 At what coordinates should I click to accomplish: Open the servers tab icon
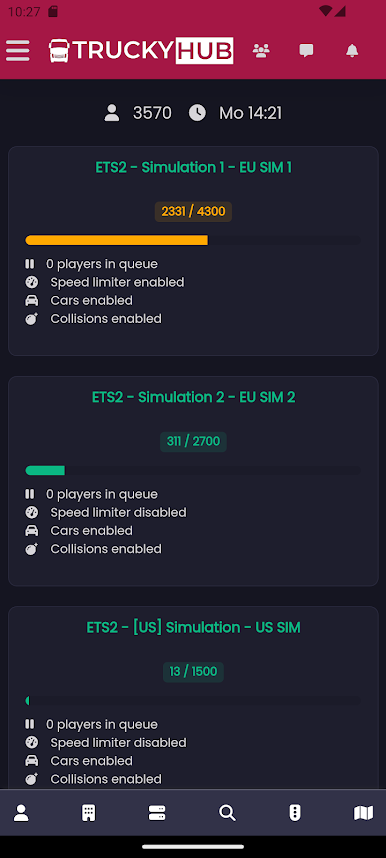pyautogui.click(x=157, y=813)
